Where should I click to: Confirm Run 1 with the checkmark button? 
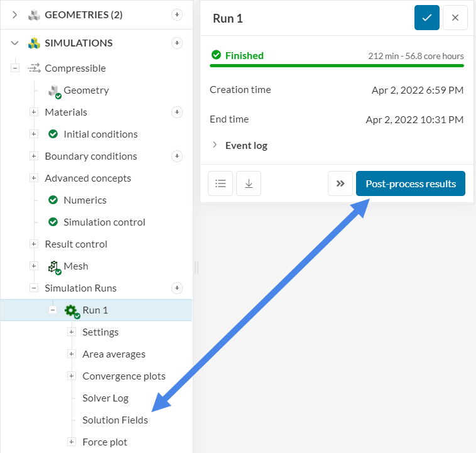click(x=427, y=18)
